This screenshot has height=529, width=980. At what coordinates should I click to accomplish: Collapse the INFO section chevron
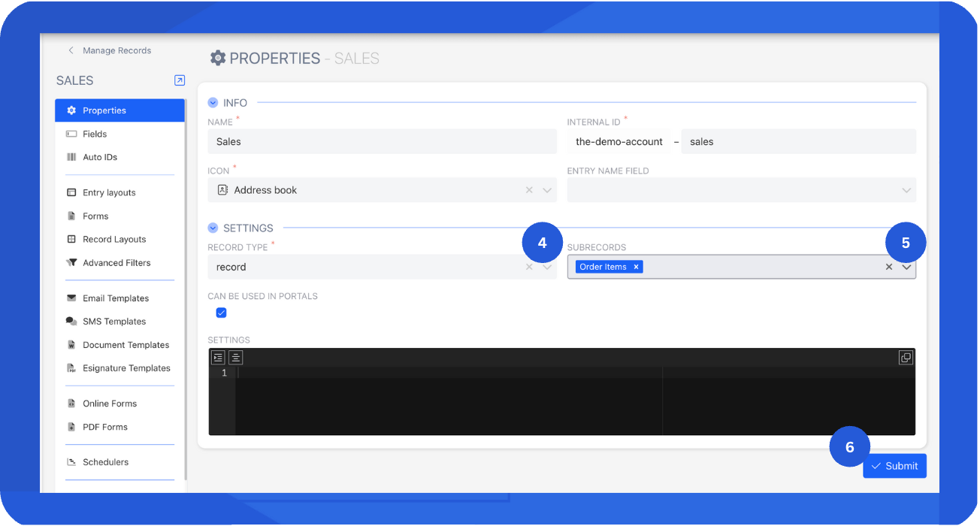tap(213, 103)
